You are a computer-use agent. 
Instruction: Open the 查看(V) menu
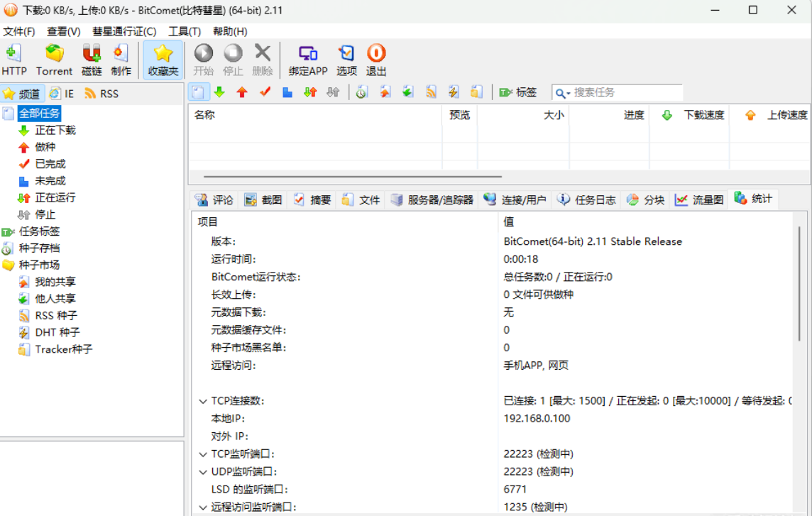[64, 32]
